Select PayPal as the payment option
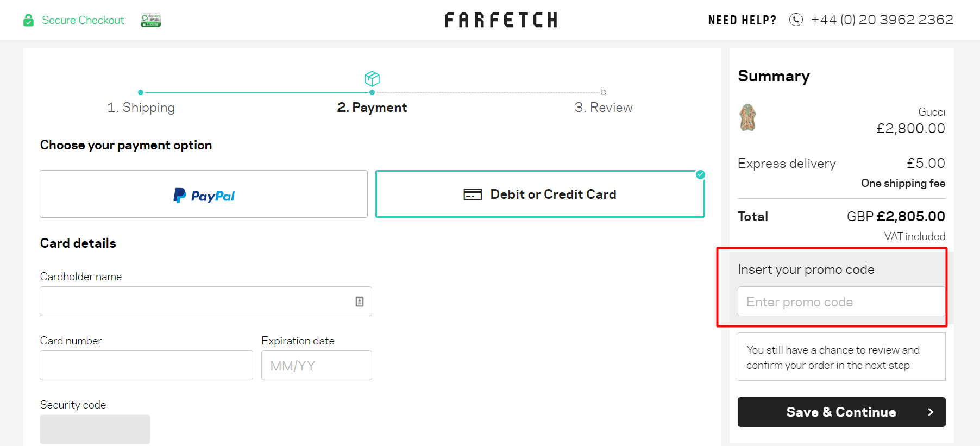Viewport: 980px width, 446px height. click(x=204, y=194)
